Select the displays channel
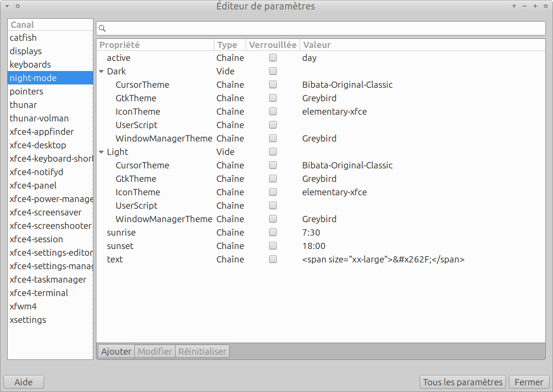The image size is (553, 392). [50, 51]
